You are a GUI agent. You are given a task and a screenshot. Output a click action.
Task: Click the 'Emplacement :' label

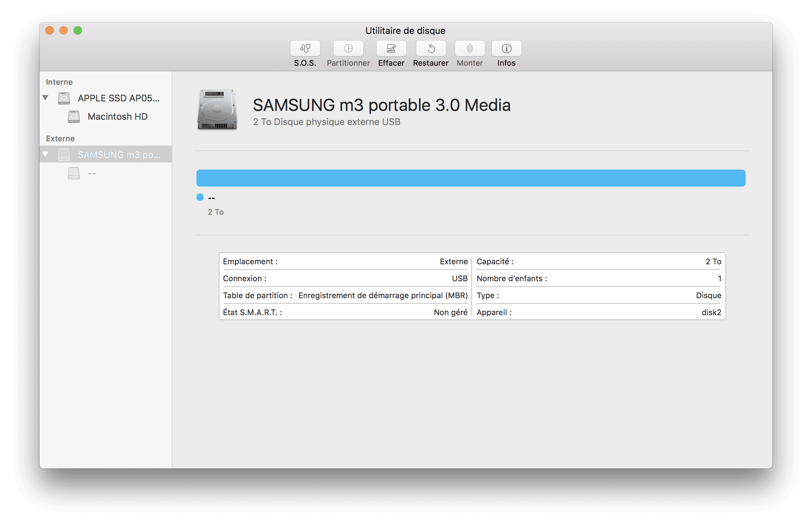pyautogui.click(x=250, y=261)
